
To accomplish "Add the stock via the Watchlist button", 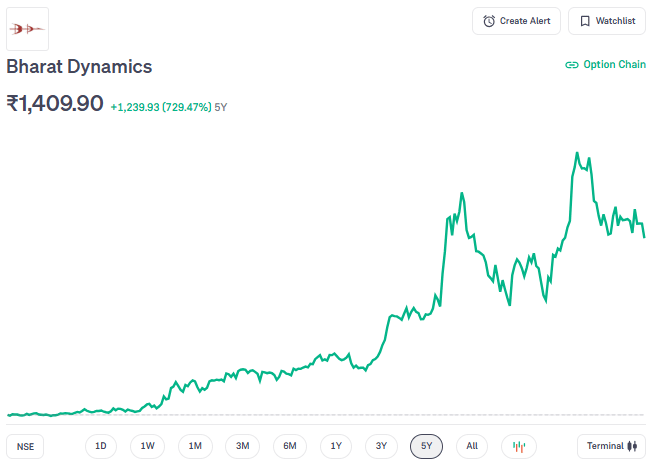I will tap(606, 21).
